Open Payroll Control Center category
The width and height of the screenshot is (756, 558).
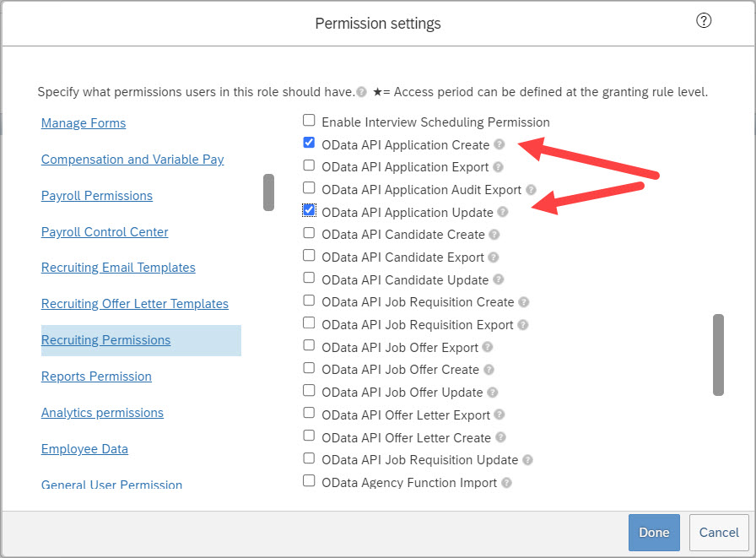105,232
